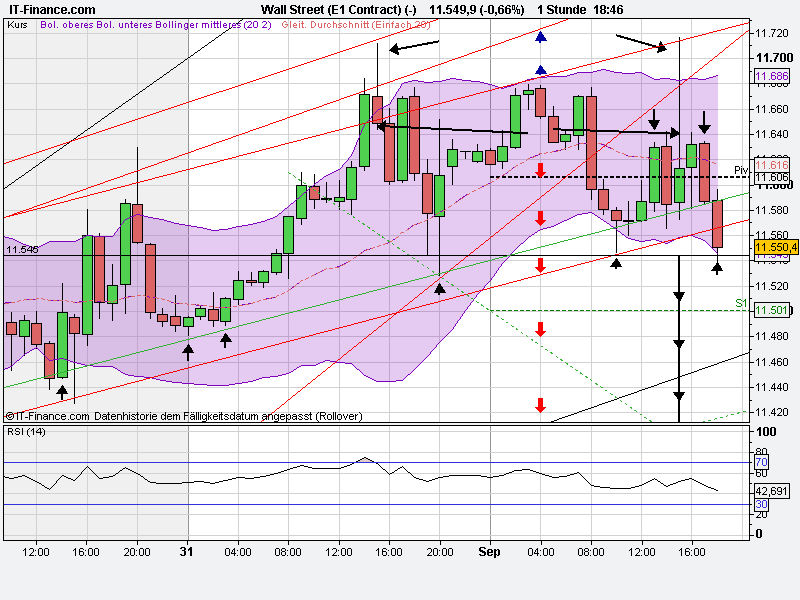Click the lowest red down arrow near 11.420
Screen dimensions: 800x600
(x=540, y=406)
